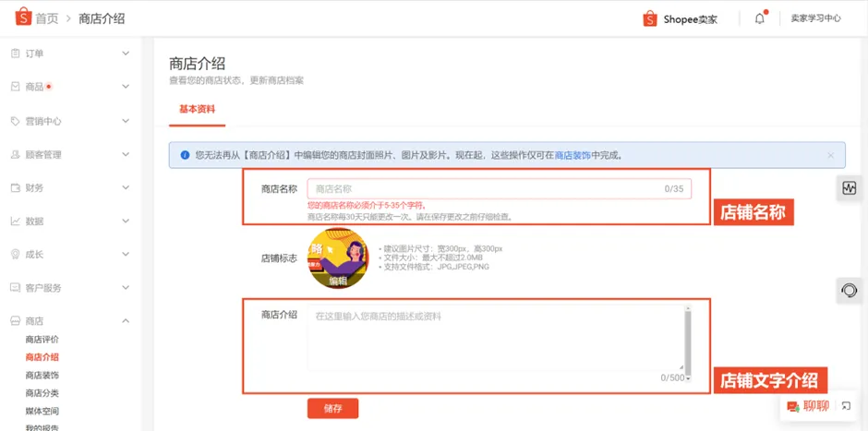Select the 基本资料 tab
The width and height of the screenshot is (868, 431).
197,109
